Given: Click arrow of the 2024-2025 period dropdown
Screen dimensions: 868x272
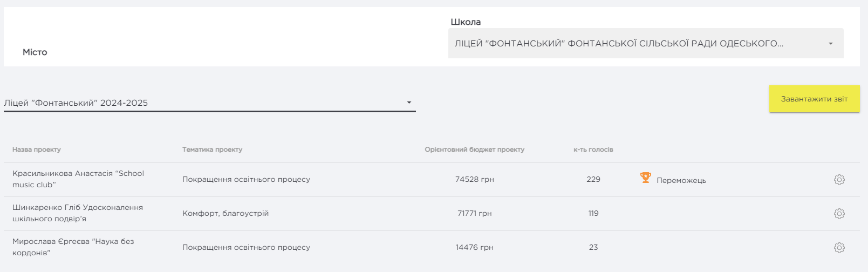Looking at the screenshot, I should 409,103.
